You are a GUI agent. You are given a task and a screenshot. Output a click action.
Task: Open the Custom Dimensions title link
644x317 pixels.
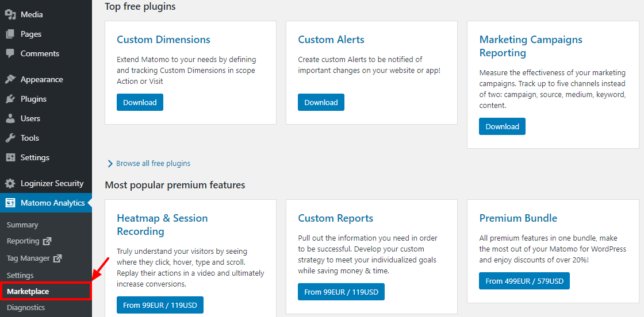(x=163, y=40)
